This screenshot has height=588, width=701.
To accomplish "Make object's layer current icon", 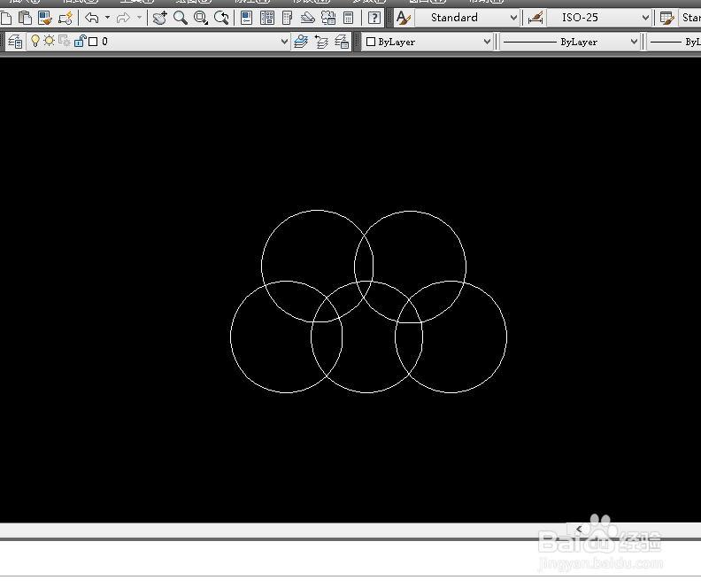I will tap(301, 42).
